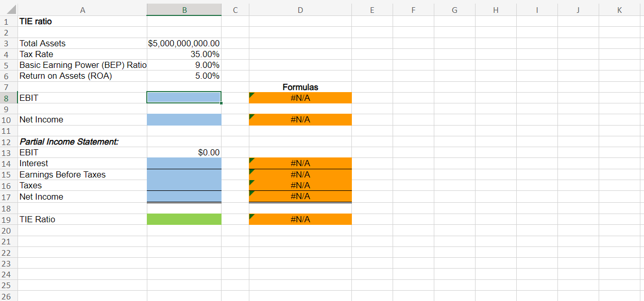Click error indicator on Earnings Before Taxes cell

pos(252,171)
